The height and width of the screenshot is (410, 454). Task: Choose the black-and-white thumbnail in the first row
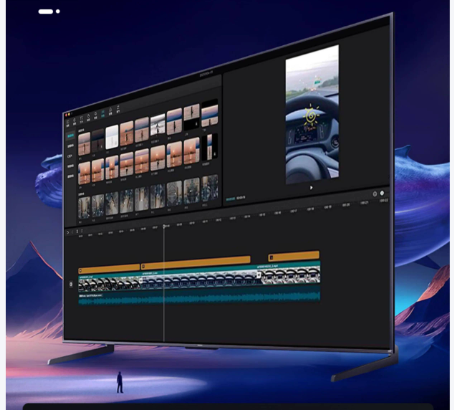158,125
